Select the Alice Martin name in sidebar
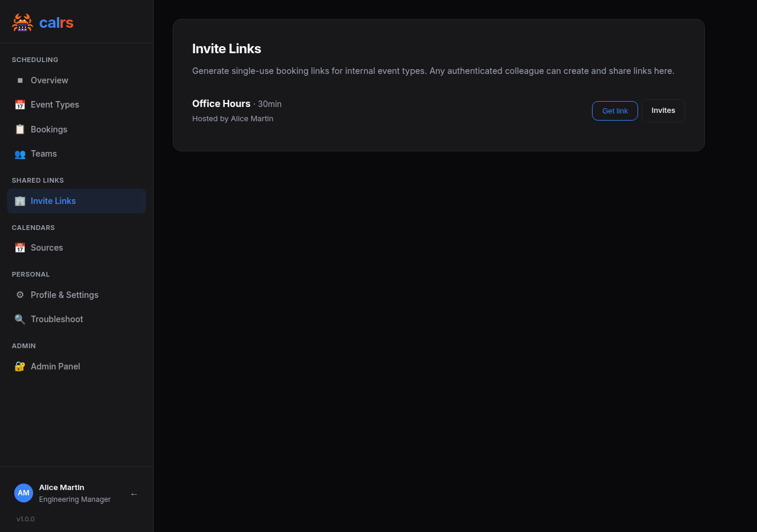This screenshot has height=532, width=757. (x=62, y=487)
